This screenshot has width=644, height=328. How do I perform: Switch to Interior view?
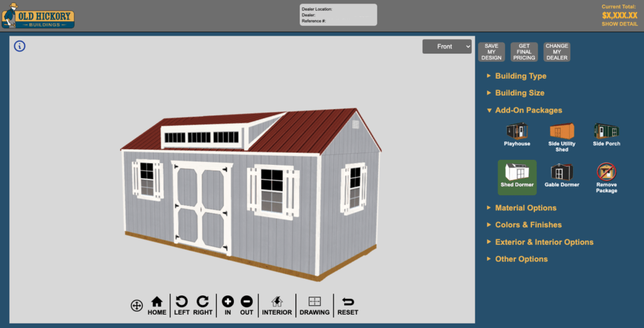tap(277, 305)
